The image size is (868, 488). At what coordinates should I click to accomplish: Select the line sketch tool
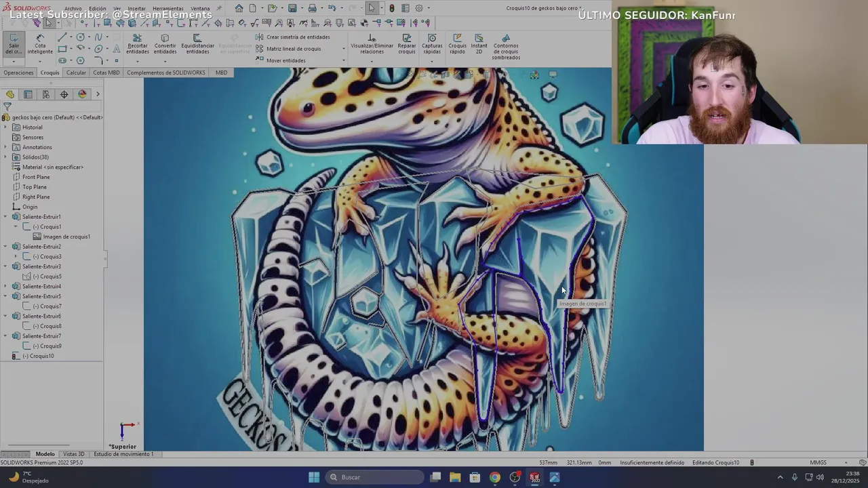tap(62, 37)
